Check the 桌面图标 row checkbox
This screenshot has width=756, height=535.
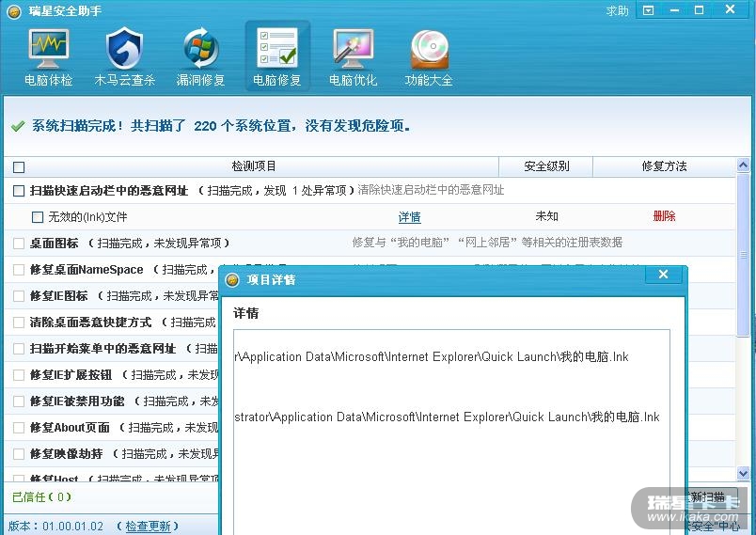pos(19,244)
